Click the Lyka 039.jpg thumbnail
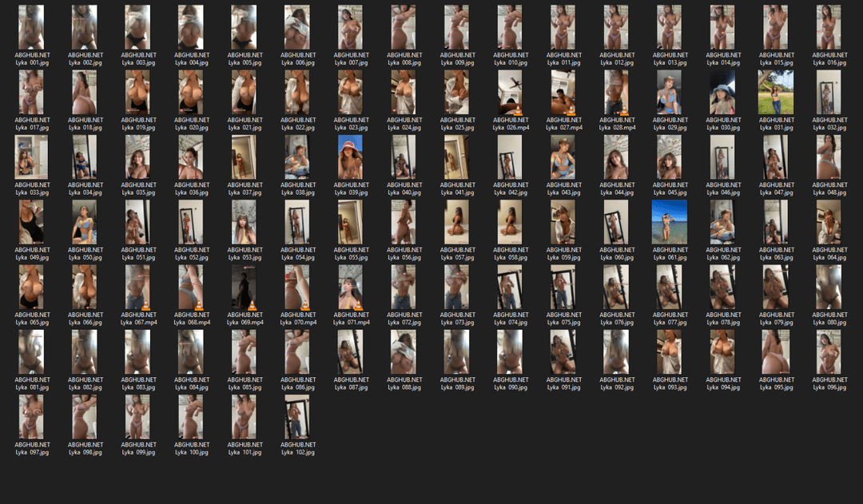863x504 pixels. [x=350, y=157]
